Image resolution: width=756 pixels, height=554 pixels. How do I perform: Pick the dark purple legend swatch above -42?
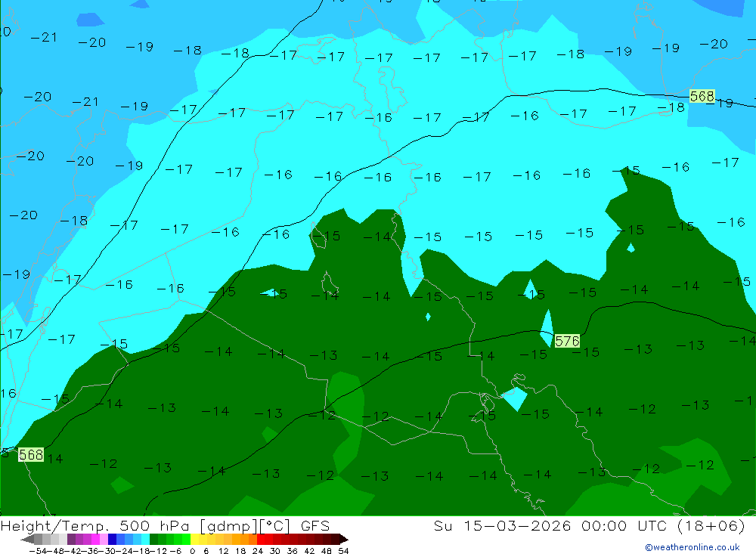tap(71, 539)
